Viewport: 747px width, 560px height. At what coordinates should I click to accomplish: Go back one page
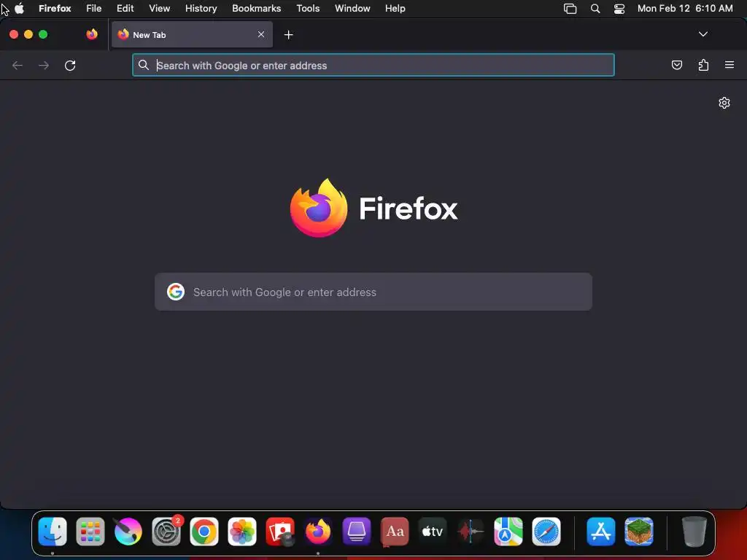coord(18,65)
